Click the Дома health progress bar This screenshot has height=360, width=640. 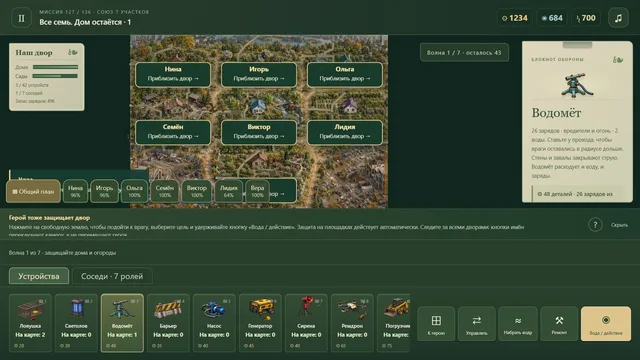(x=55, y=67)
